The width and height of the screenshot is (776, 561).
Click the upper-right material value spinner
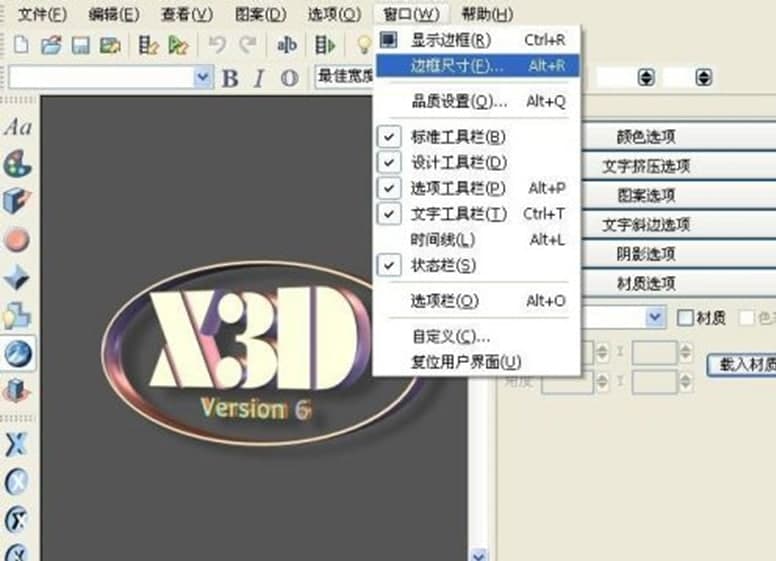(x=685, y=352)
